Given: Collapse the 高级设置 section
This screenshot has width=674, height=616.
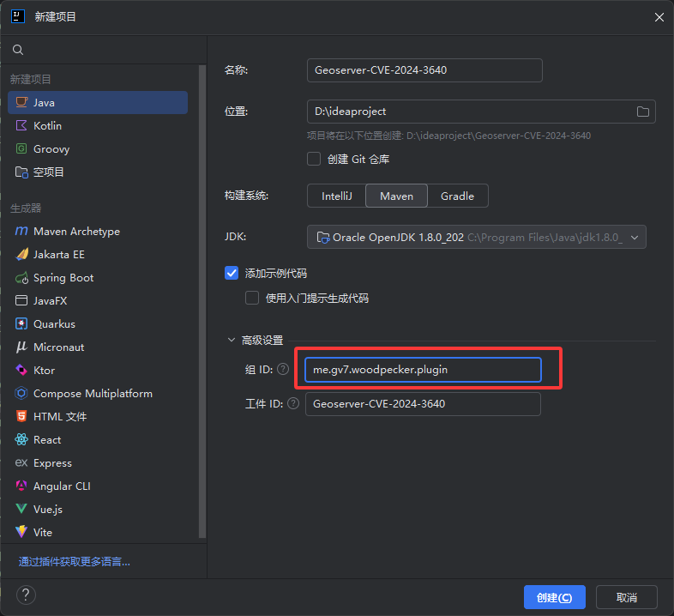Looking at the screenshot, I should pos(232,341).
